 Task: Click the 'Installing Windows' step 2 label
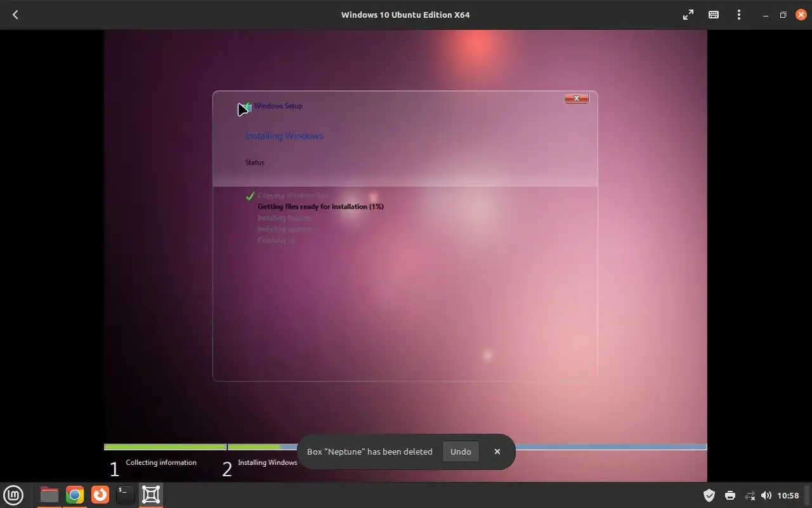pos(267,462)
